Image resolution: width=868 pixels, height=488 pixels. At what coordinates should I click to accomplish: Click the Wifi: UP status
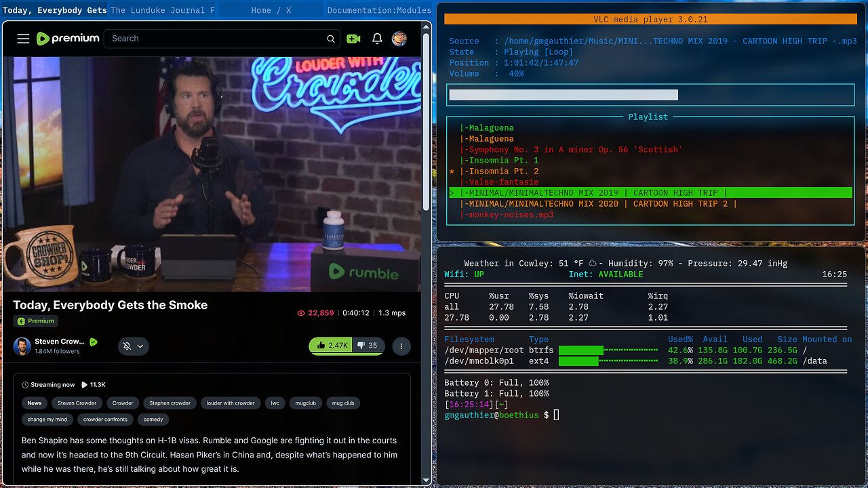point(464,274)
